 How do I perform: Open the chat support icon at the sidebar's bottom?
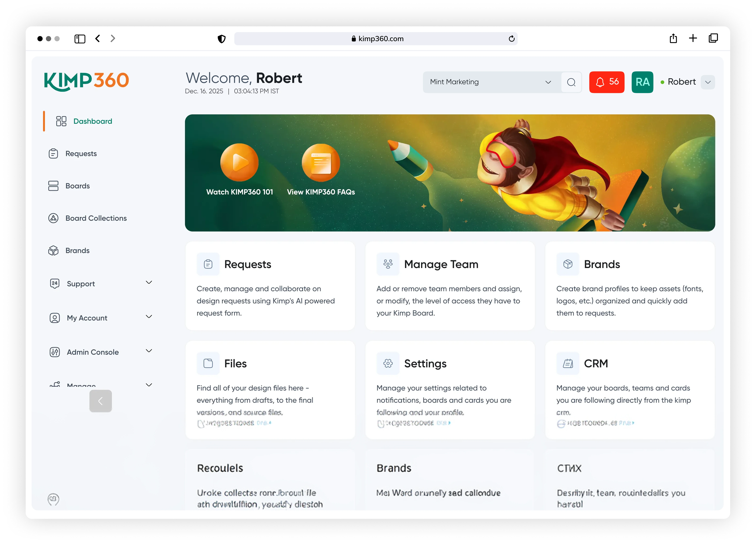tap(53, 499)
